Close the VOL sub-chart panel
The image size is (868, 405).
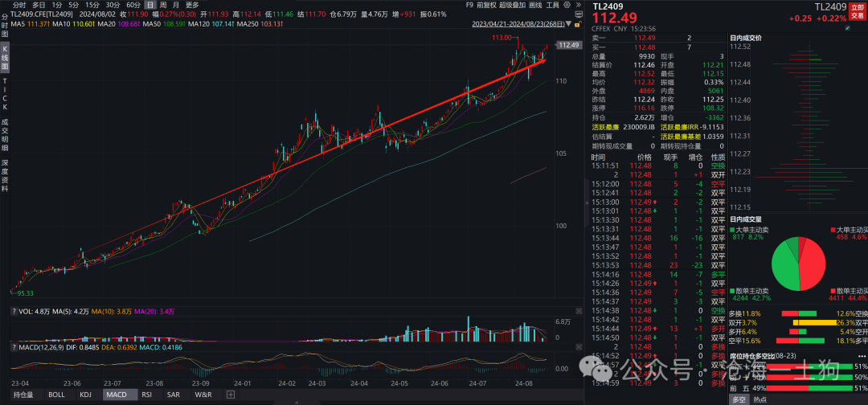(x=577, y=312)
